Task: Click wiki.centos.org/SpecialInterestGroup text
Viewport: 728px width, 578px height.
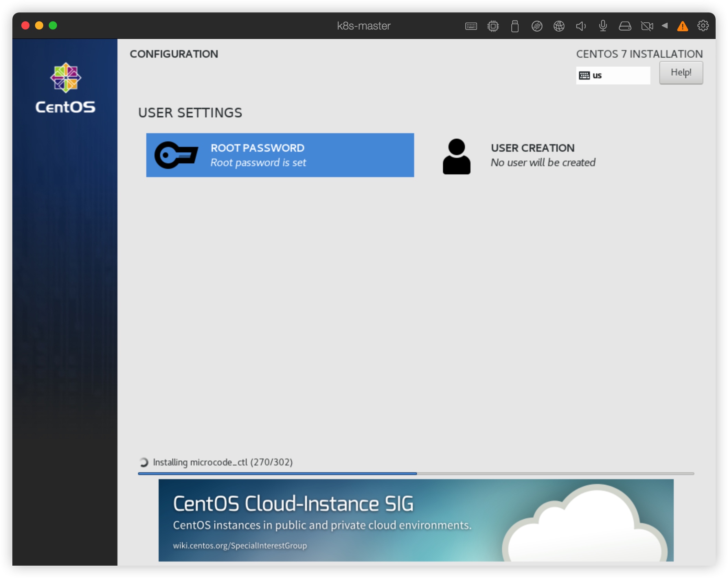Action: [240, 545]
